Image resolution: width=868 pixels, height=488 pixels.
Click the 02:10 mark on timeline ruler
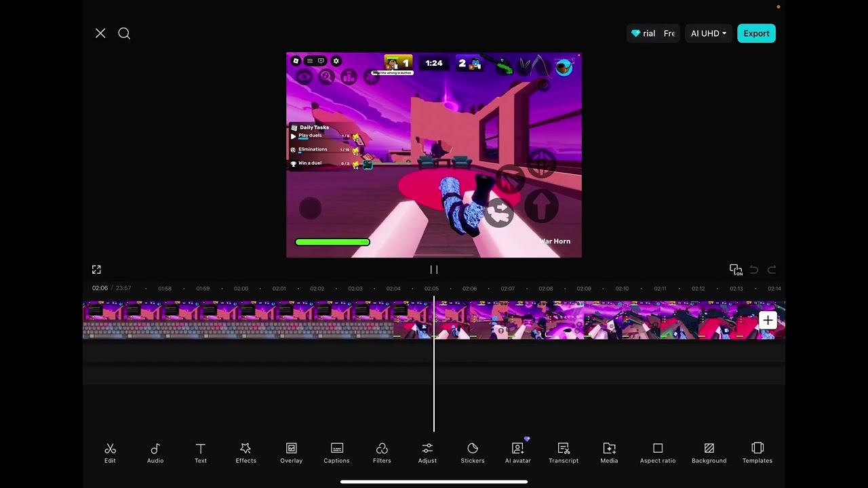(x=622, y=289)
